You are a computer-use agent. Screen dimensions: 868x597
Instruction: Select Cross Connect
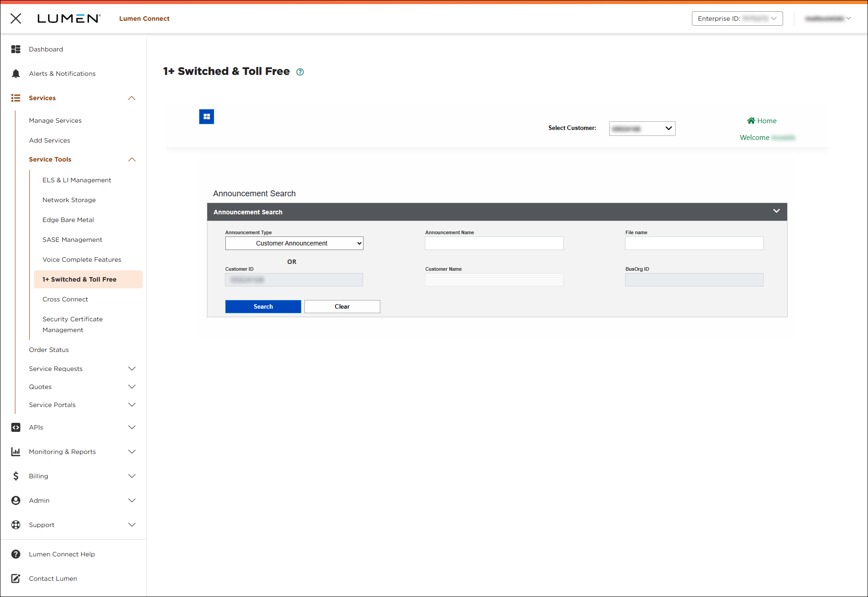click(65, 299)
